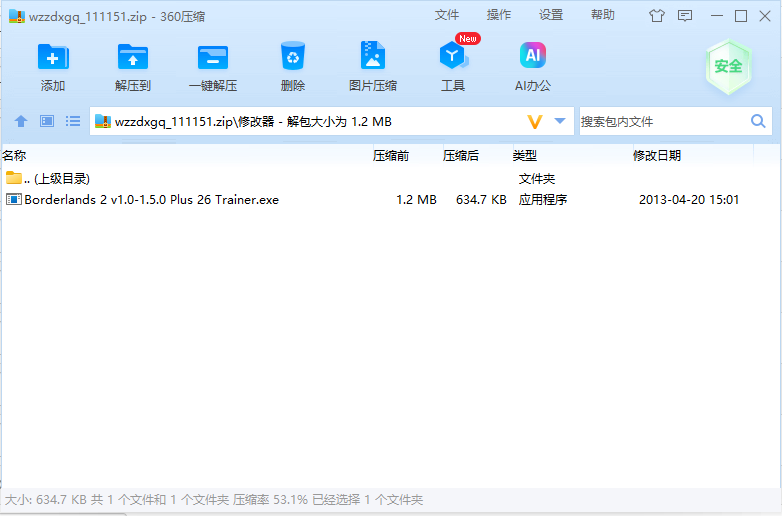This screenshot has height=516, width=782.
Task: Click the 应用程序 type cell
Action: (x=543, y=199)
